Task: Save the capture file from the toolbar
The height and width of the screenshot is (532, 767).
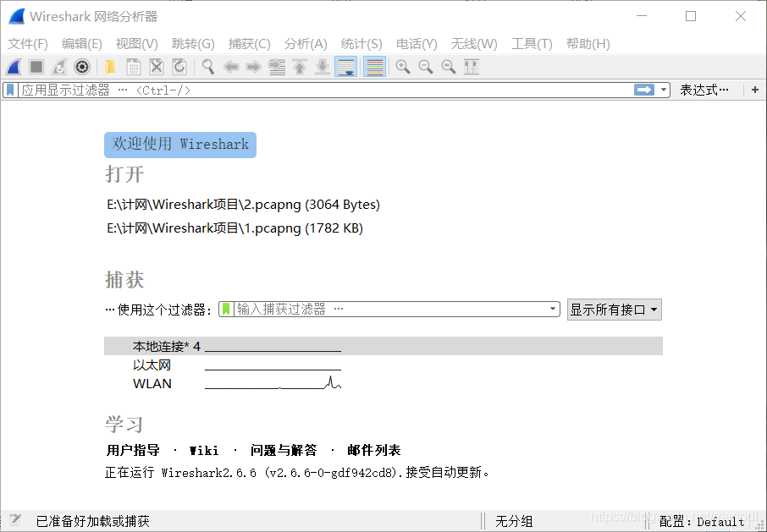Action: click(134, 67)
